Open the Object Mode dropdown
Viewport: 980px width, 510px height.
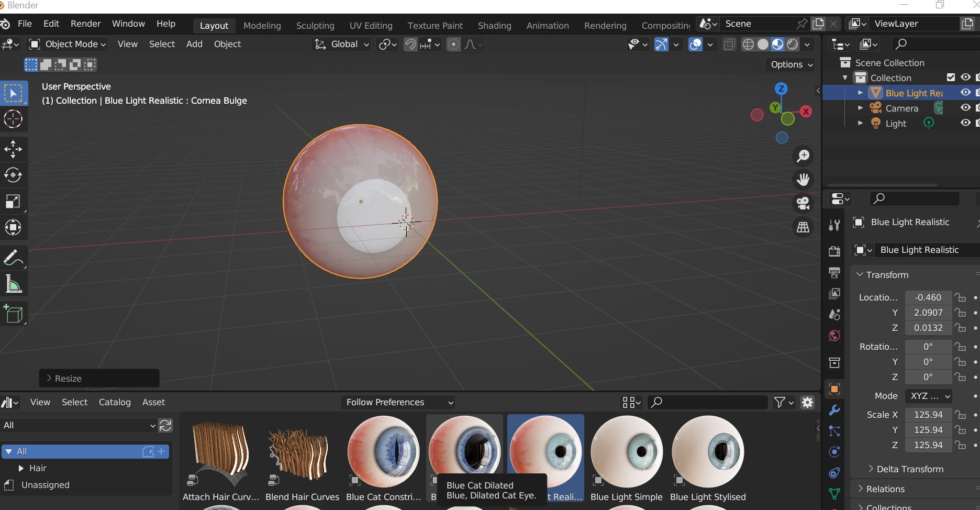[x=68, y=45]
